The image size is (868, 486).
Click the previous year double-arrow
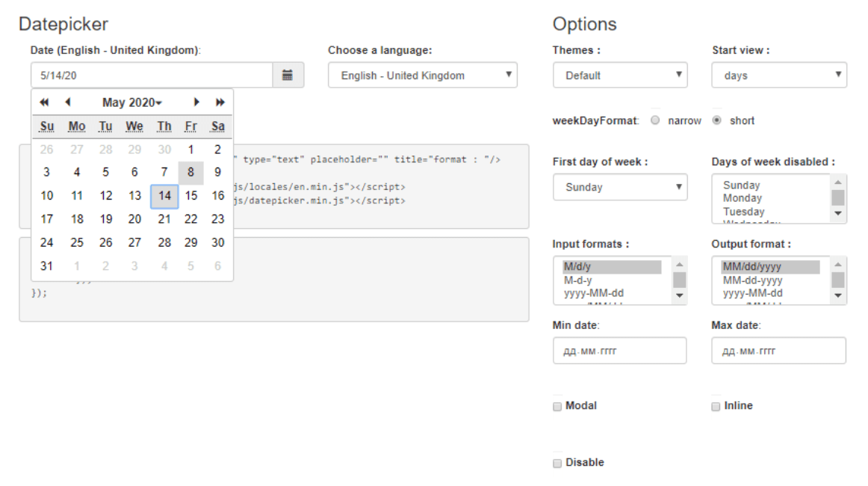coord(43,102)
